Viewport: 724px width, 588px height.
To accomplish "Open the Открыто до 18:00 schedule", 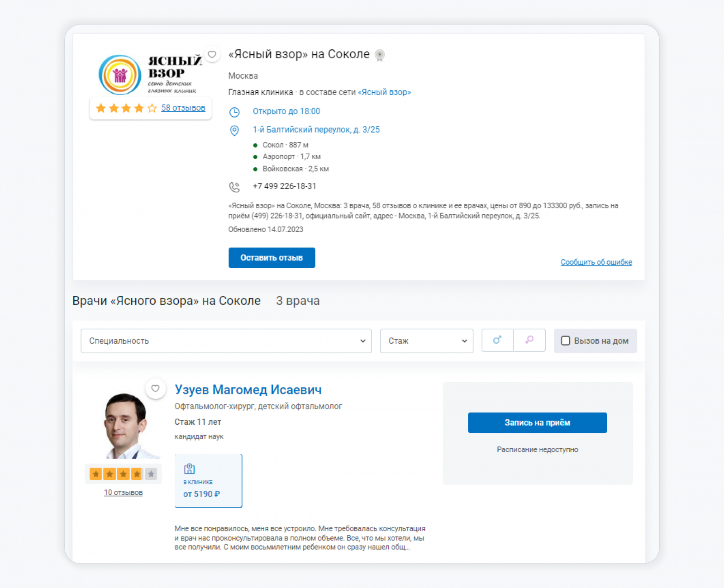I will point(286,111).
